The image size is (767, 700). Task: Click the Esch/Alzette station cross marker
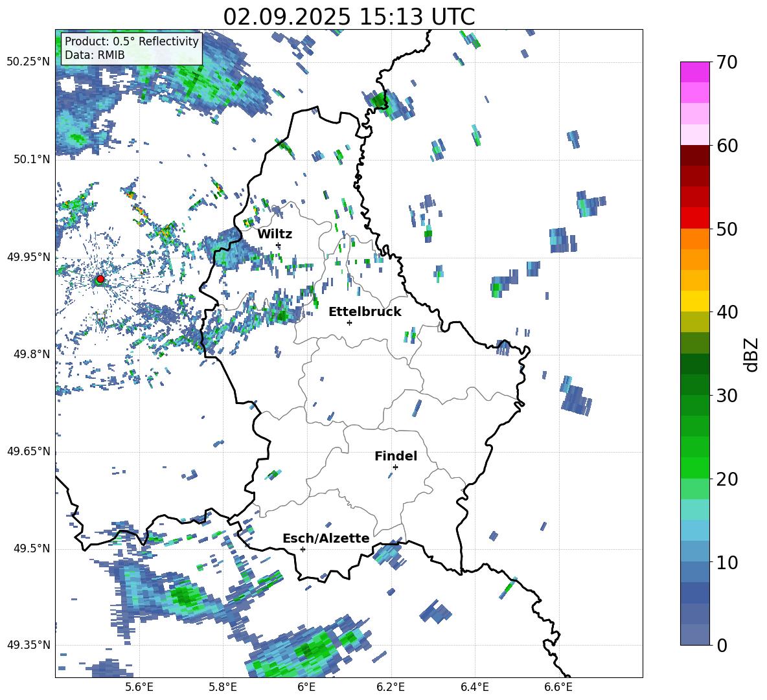click(303, 549)
